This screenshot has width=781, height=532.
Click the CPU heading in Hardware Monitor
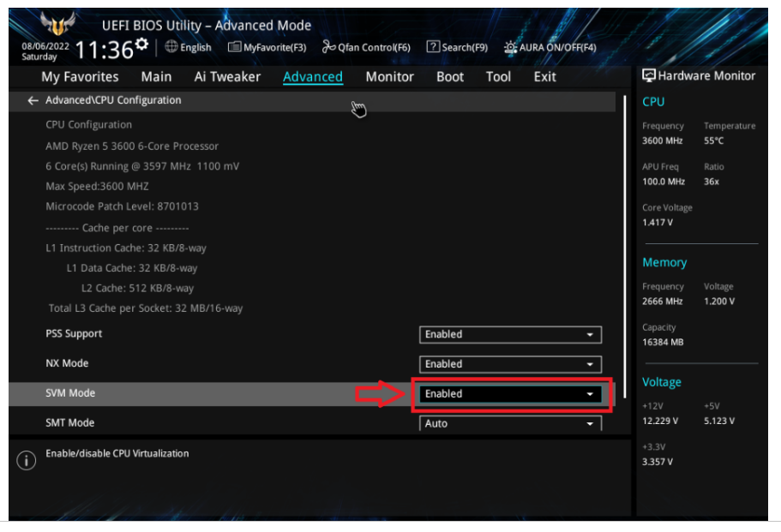point(653,102)
